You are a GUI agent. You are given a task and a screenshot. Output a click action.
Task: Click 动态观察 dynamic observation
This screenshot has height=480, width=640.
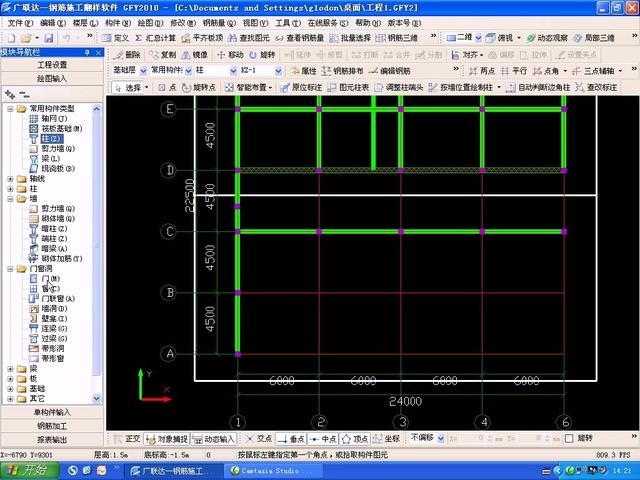547,38
